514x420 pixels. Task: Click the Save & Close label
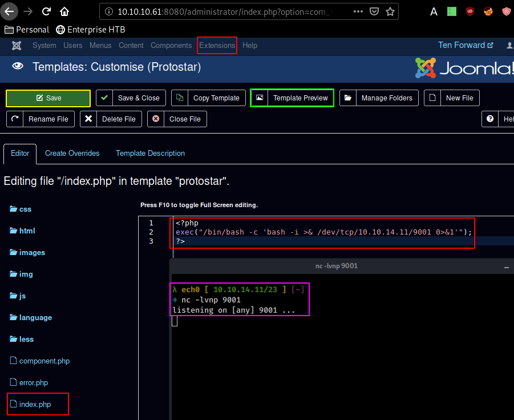point(139,98)
